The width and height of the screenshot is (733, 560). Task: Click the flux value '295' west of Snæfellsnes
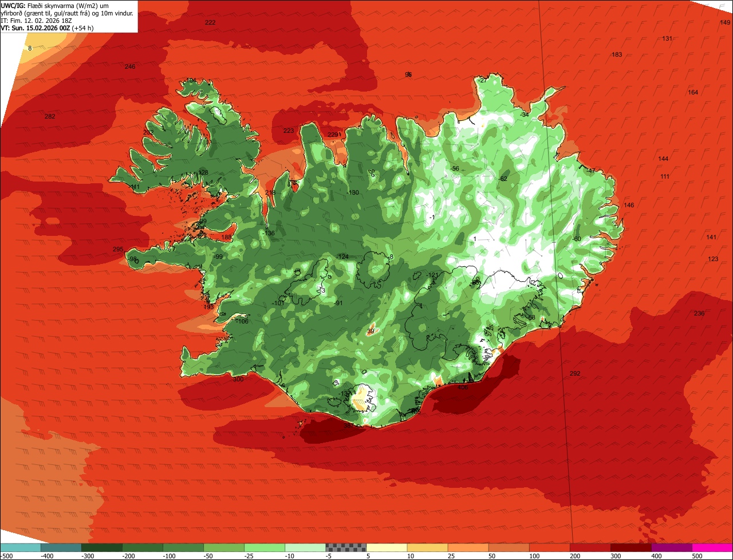118,250
